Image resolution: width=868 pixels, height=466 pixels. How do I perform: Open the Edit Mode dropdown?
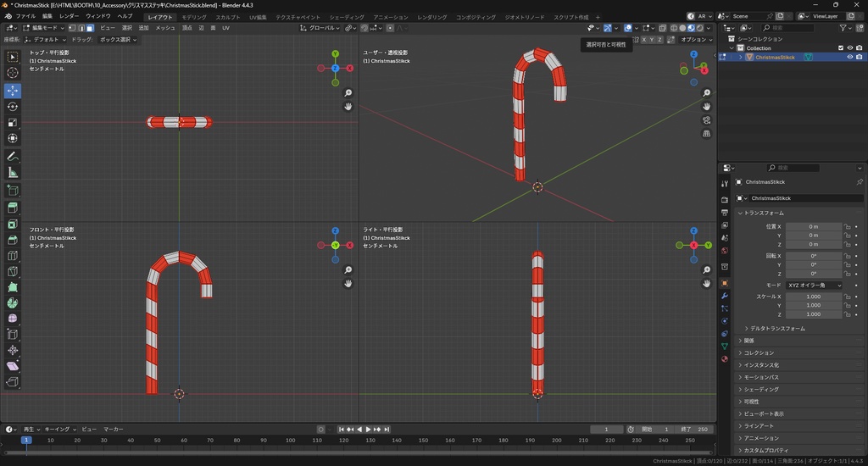tap(43, 28)
